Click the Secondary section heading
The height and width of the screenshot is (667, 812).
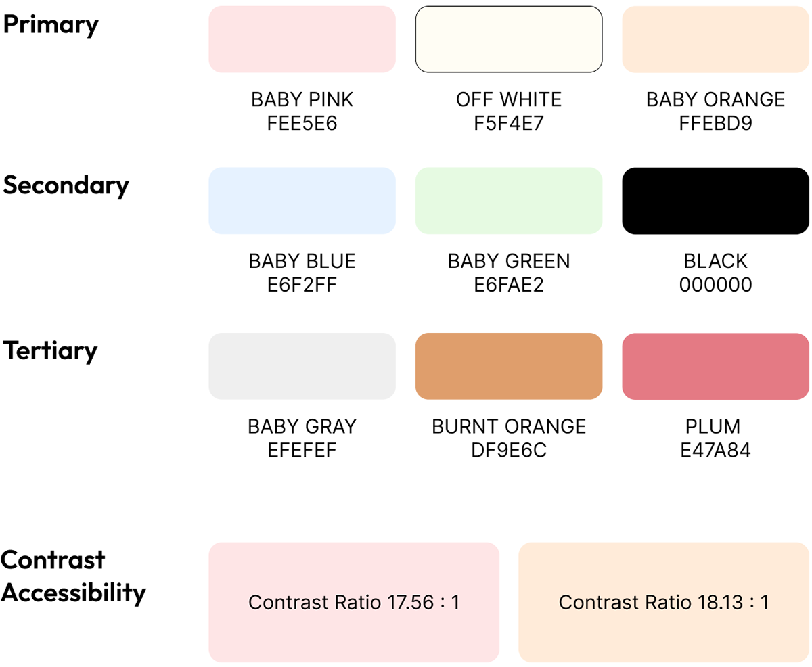[66, 185]
